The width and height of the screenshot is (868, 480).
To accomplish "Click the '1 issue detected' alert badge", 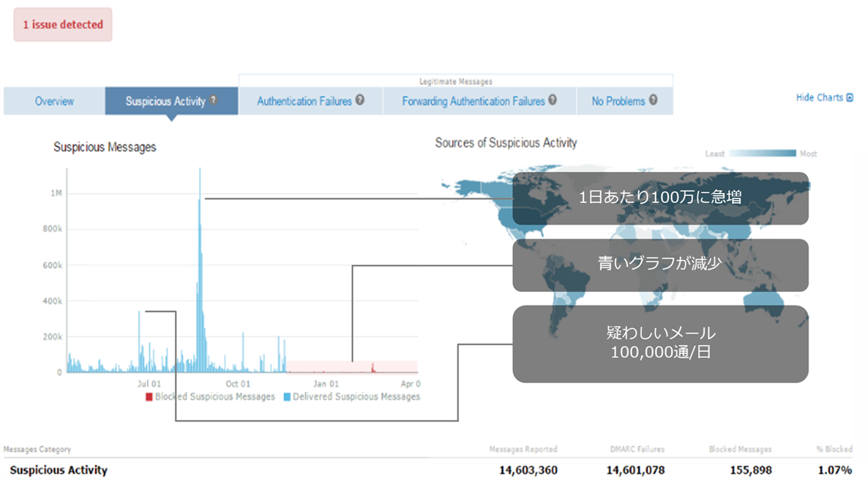I will point(62,25).
